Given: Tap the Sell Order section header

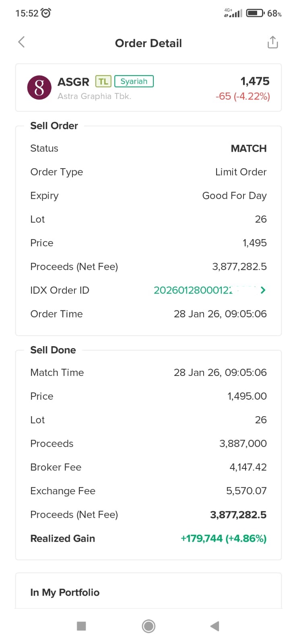Looking at the screenshot, I should pyautogui.click(x=54, y=126).
